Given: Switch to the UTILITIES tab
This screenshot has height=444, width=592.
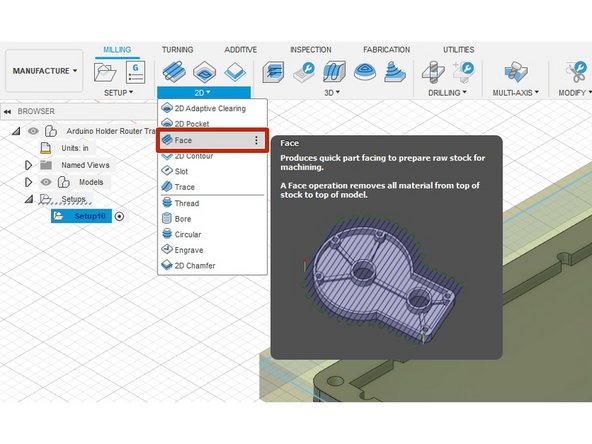Looking at the screenshot, I should 458,50.
